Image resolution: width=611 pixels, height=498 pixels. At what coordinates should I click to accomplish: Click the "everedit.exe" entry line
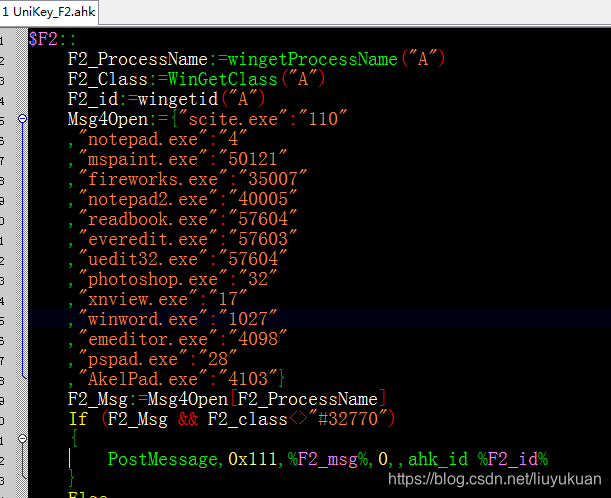click(182, 239)
